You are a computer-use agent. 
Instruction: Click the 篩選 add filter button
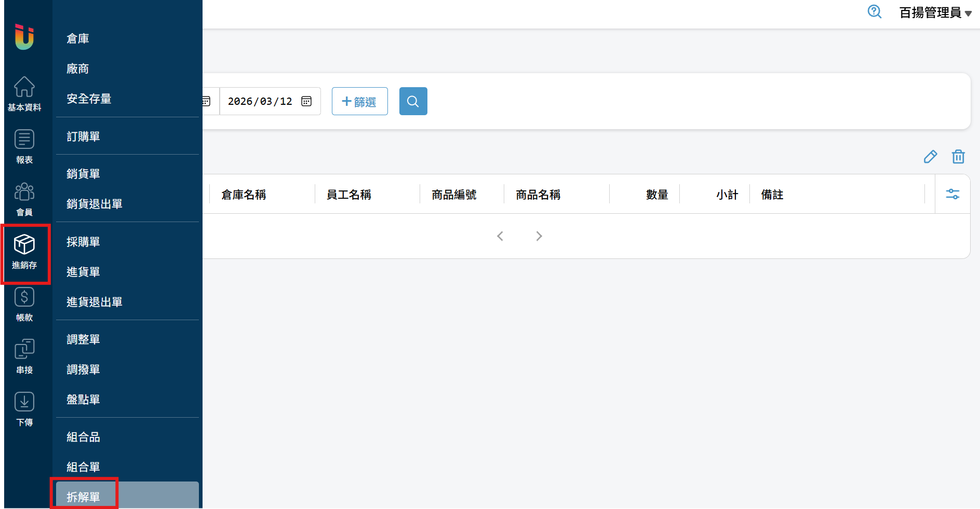tap(359, 101)
